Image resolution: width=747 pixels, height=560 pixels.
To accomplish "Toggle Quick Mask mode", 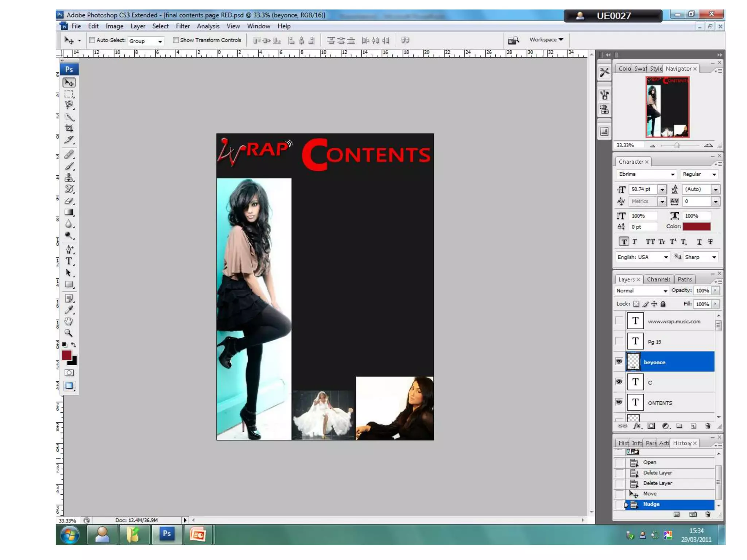I will click(x=69, y=373).
